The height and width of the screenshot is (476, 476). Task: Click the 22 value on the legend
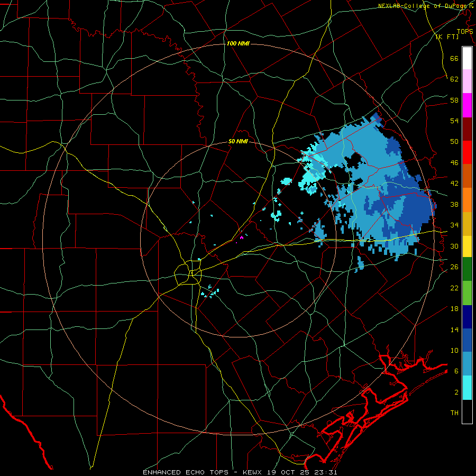pos(454,288)
